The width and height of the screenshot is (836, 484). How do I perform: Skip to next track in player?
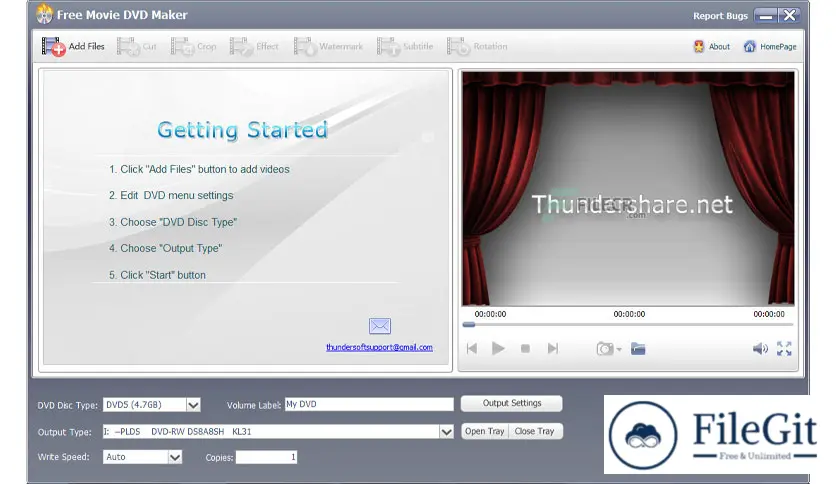[x=553, y=349]
